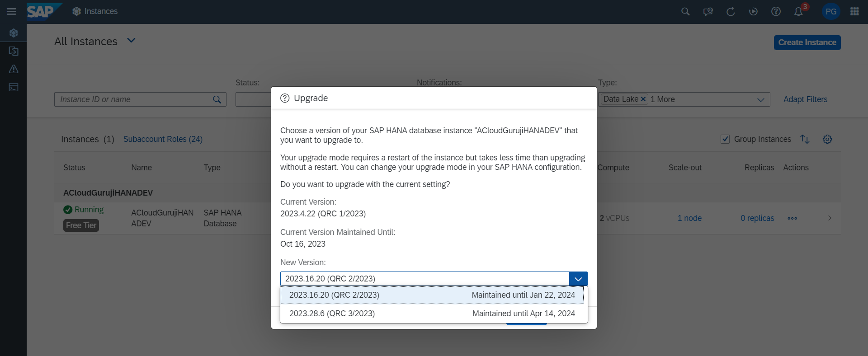Expand the Type filter dropdown
Screen dimensions: 868x356
click(x=760, y=99)
